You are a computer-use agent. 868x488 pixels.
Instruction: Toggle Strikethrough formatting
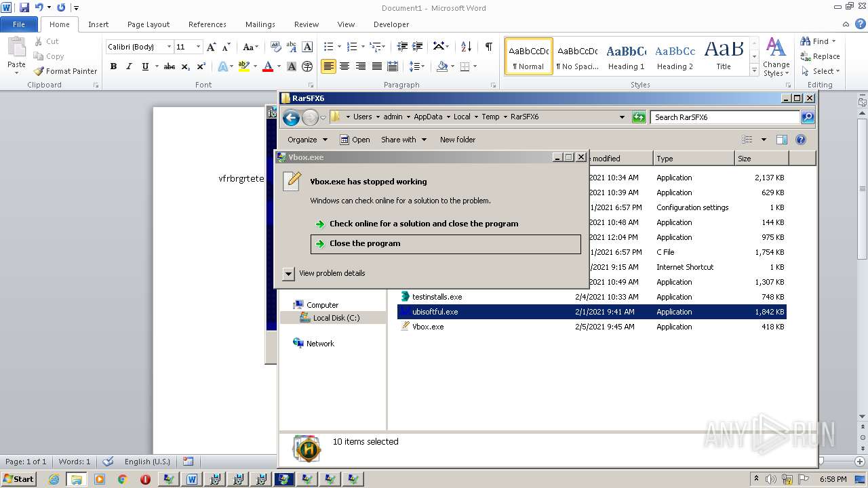(x=170, y=66)
